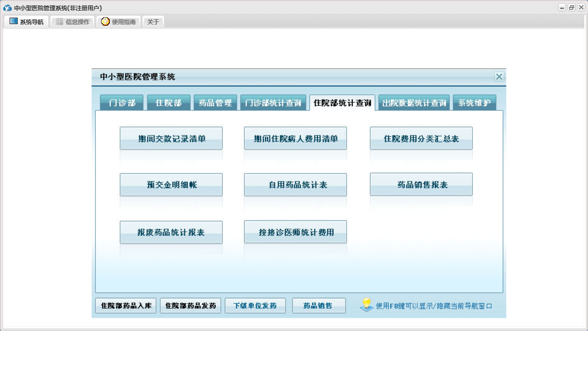588x383 pixels.
Task: Switch to the 药品管理 tab
Action: 215,103
